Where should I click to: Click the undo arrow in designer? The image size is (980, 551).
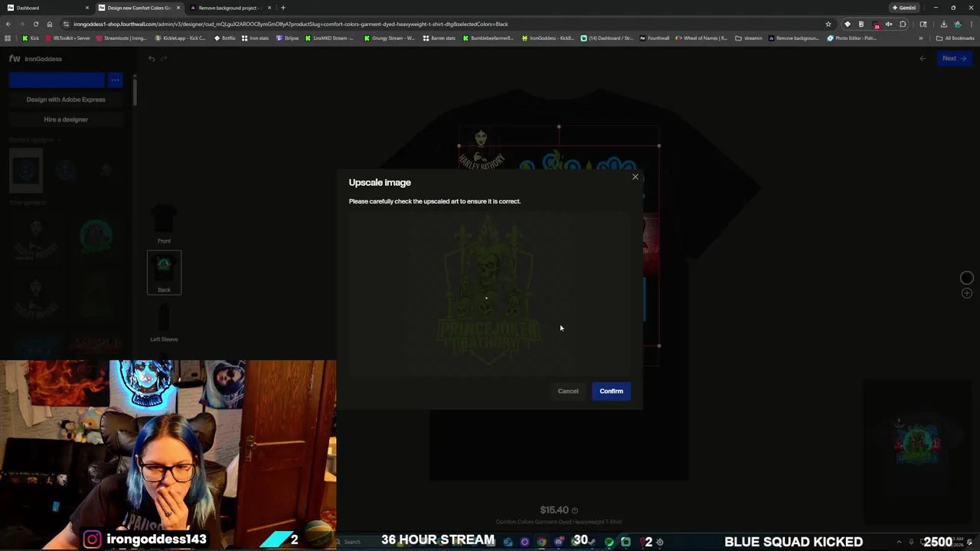tap(152, 58)
